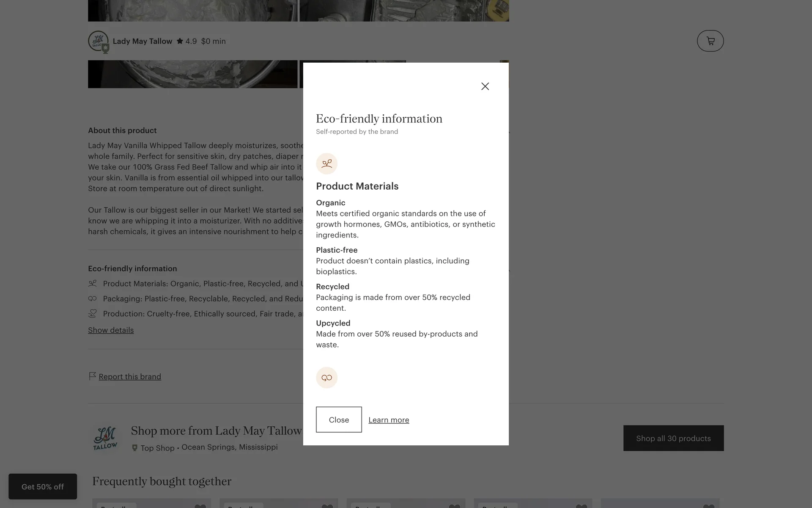Open the Report this brand link
This screenshot has height=508, width=812.
coord(130,377)
